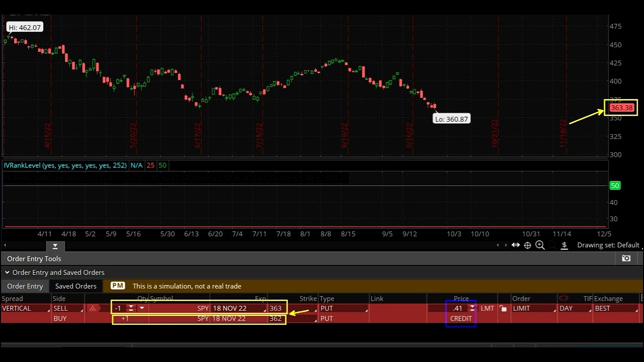
Task: Click the Price column header
Action: pyautogui.click(x=461, y=298)
